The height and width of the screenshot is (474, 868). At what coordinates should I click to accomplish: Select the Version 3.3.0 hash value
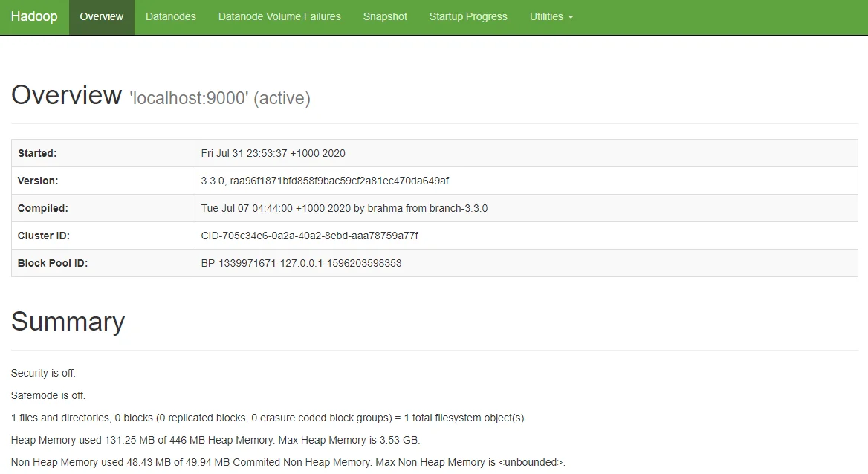click(325, 181)
